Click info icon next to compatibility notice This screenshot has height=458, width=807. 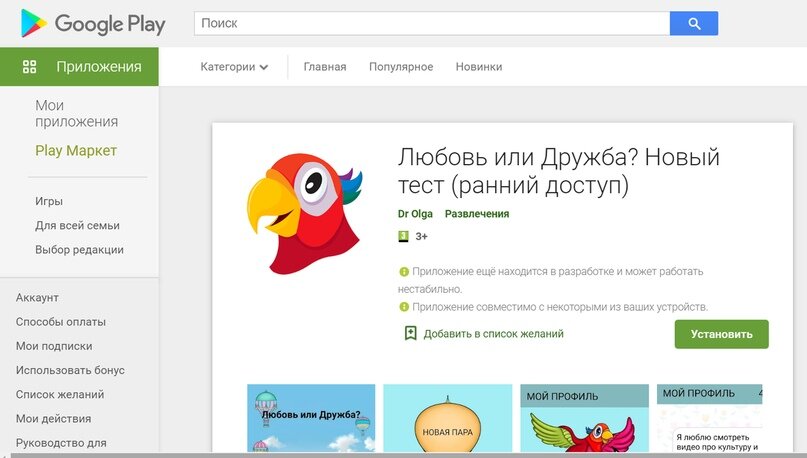[404, 307]
